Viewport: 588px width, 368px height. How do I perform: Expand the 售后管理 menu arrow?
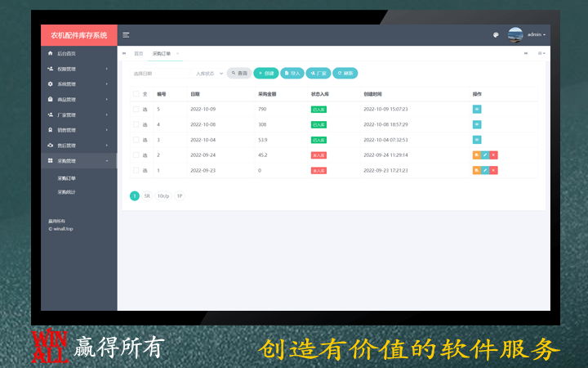coord(107,146)
